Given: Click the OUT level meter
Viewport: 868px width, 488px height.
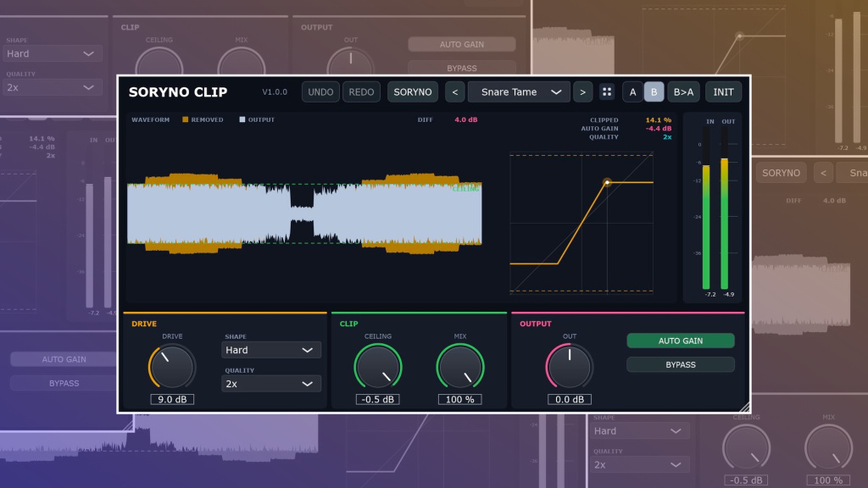Looking at the screenshot, I should pyautogui.click(x=724, y=208).
